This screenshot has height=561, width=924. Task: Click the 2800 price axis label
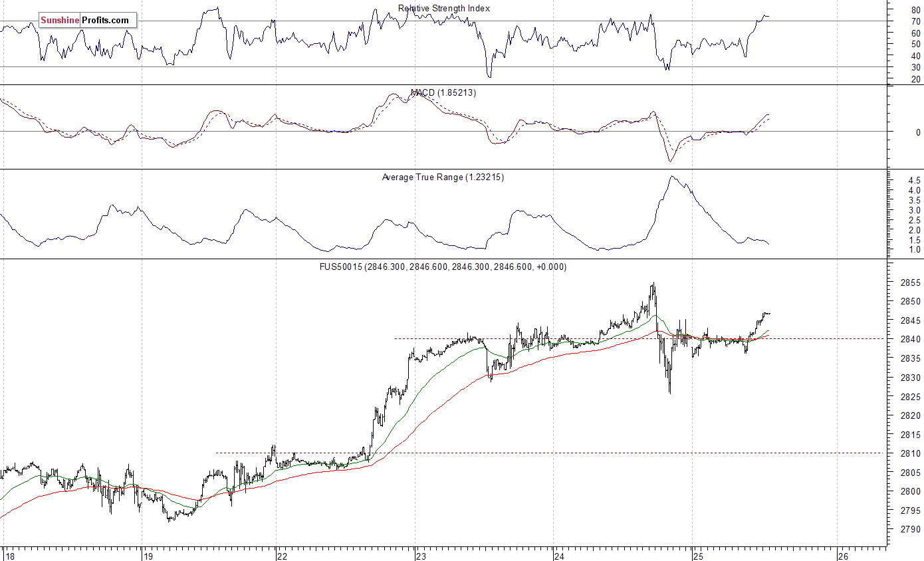[x=910, y=492]
